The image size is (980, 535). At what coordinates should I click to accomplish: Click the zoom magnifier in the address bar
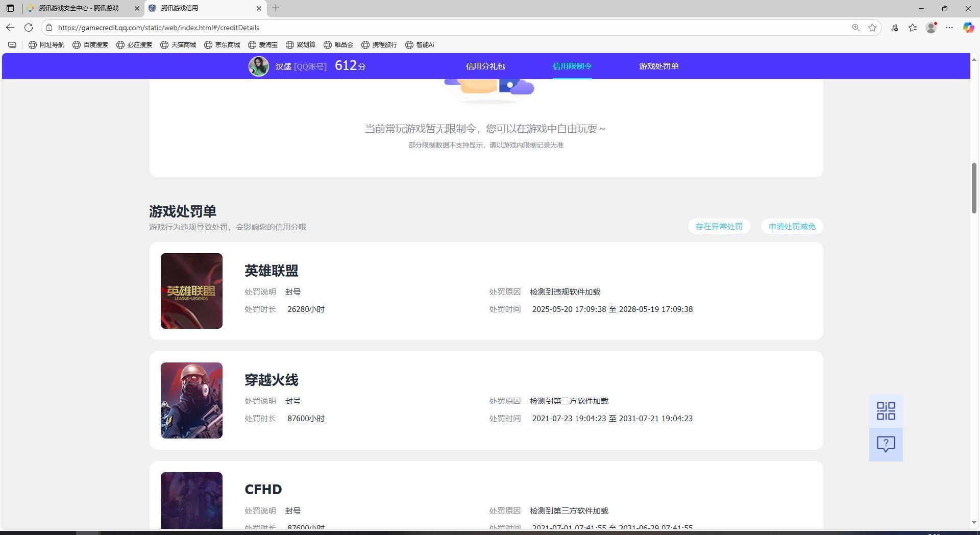855,28
